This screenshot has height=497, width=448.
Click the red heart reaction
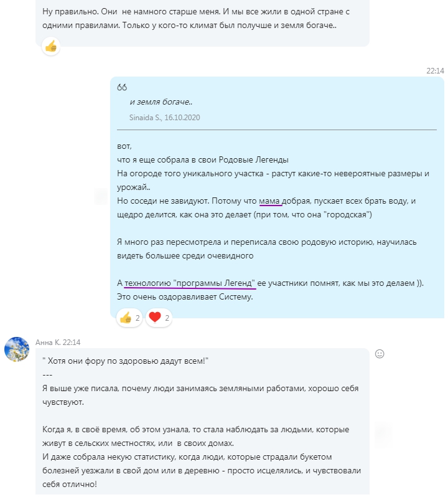155,317
